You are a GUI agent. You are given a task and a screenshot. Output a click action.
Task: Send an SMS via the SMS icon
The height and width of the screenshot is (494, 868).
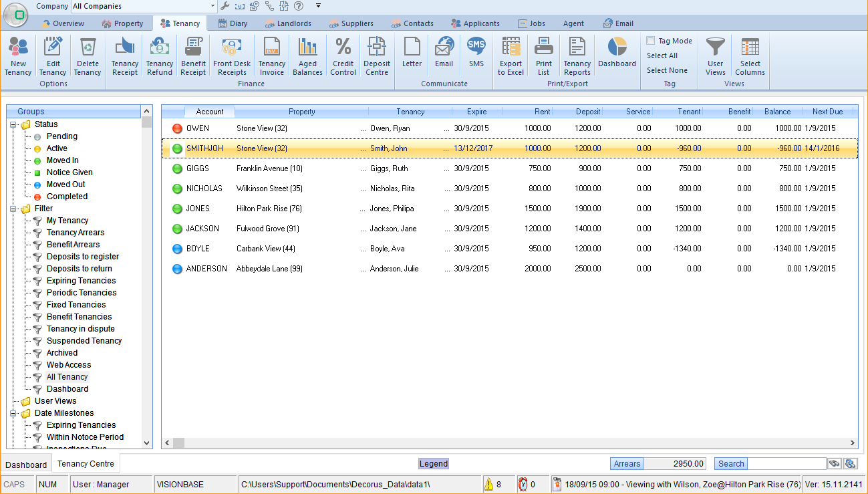476,52
